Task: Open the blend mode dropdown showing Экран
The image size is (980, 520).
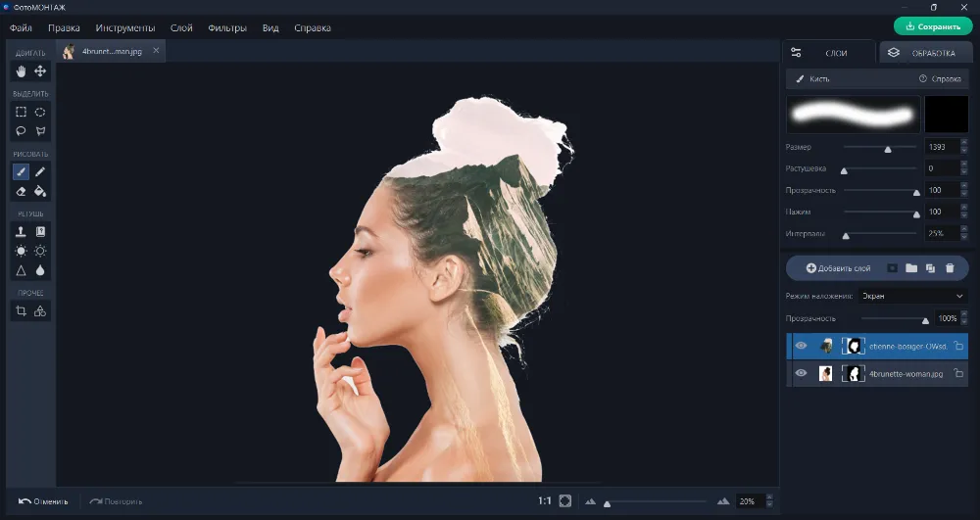Action: [911, 296]
